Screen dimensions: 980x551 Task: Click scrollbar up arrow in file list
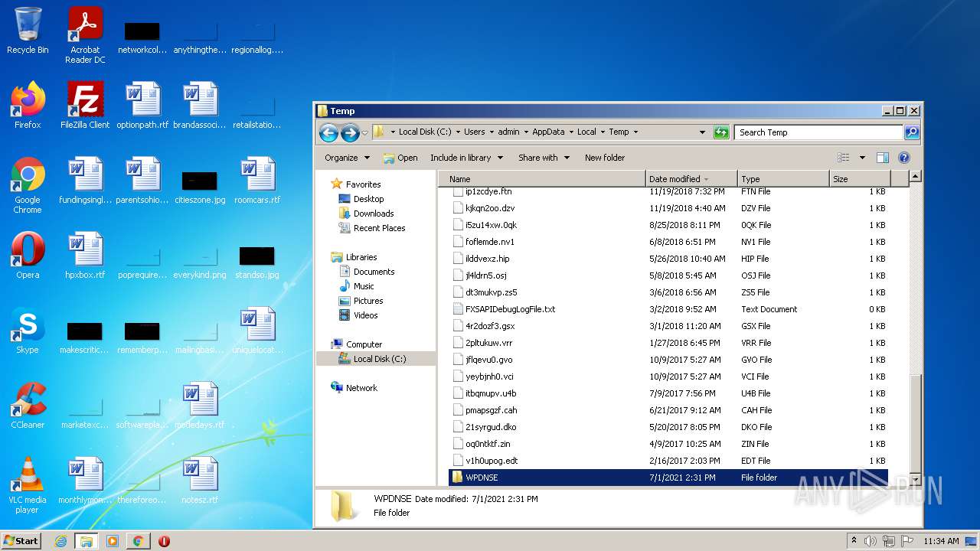[914, 177]
